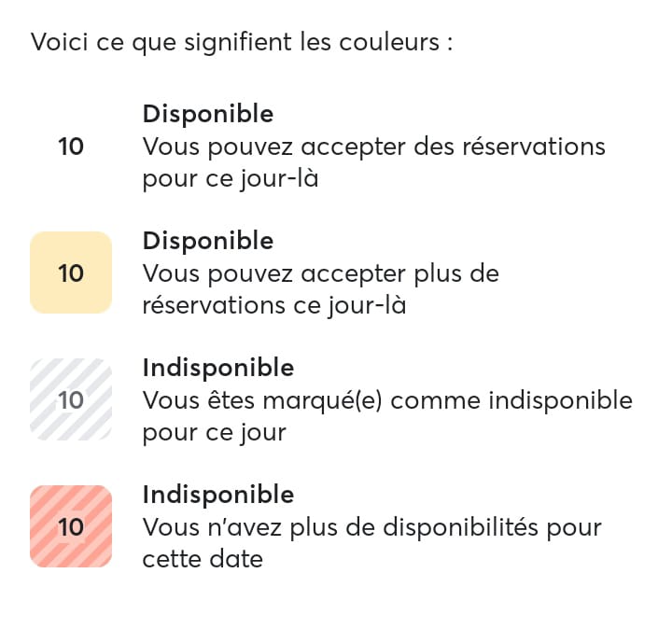Click the 'pour ce jour' line
This screenshot has height=643, width=672.
coord(215,433)
